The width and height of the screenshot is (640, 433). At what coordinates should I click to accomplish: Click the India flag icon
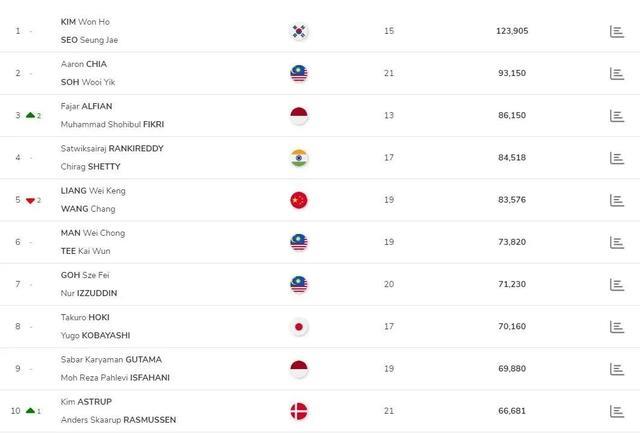click(299, 158)
